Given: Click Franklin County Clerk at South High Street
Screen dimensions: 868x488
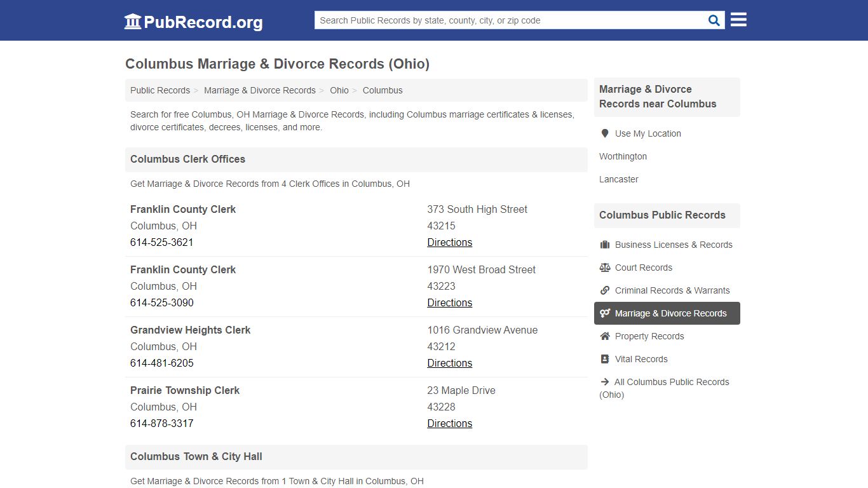Looking at the screenshot, I should [x=183, y=209].
